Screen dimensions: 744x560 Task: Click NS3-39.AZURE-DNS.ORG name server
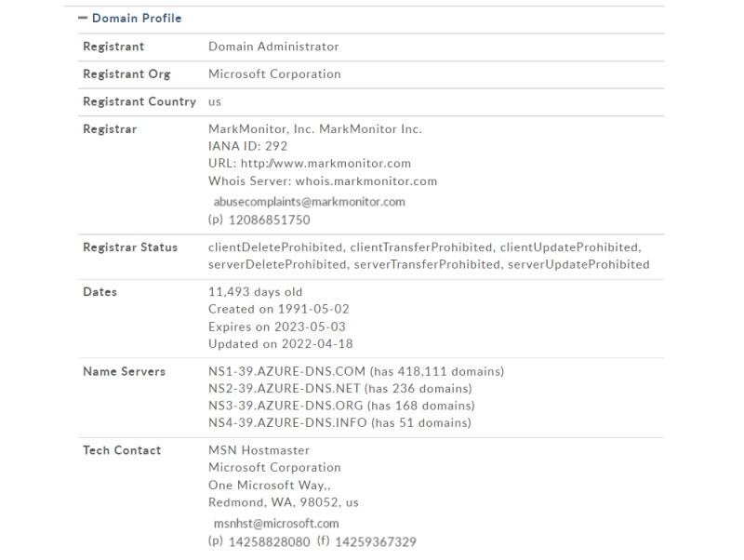(x=286, y=406)
